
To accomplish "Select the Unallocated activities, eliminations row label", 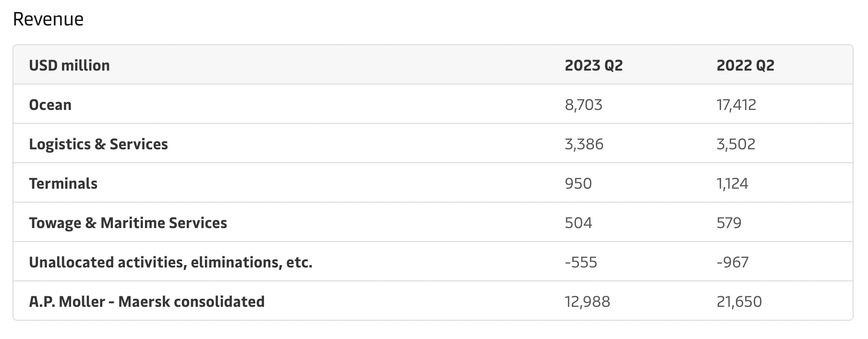I will pyautogui.click(x=170, y=262).
